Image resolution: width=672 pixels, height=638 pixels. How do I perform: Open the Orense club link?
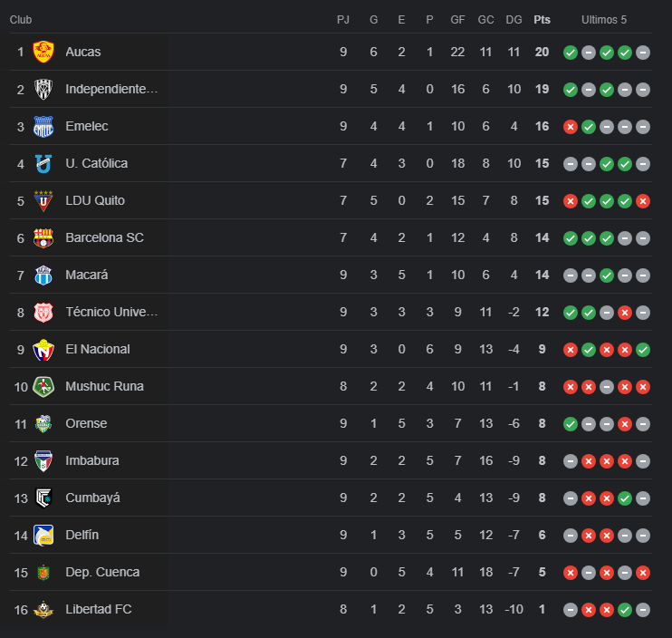pos(87,423)
